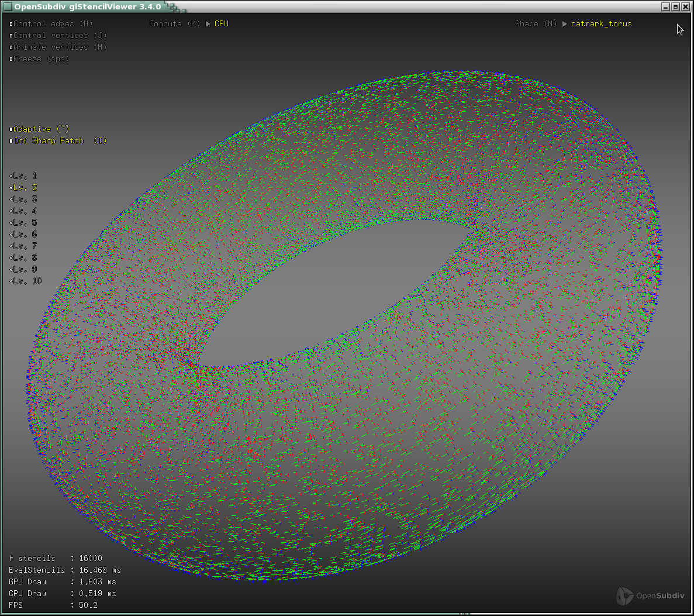The height and width of the screenshot is (616, 694).
Task: Select subdivision level Lv. 3
Action: click(11, 199)
